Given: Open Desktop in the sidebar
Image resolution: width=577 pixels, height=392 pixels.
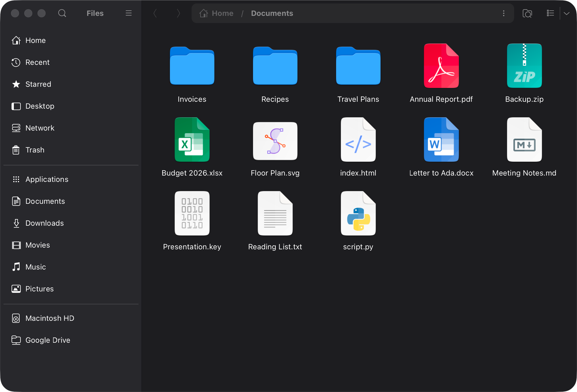Looking at the screenshot, I should tap(71, 106).
